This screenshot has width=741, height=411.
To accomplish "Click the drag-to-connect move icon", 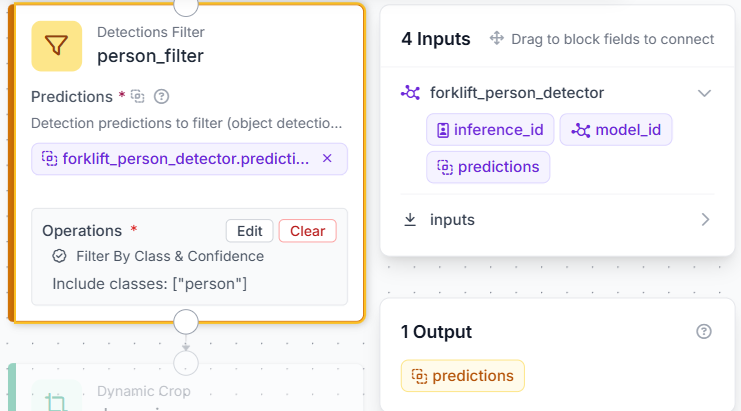I will point(497,38).
